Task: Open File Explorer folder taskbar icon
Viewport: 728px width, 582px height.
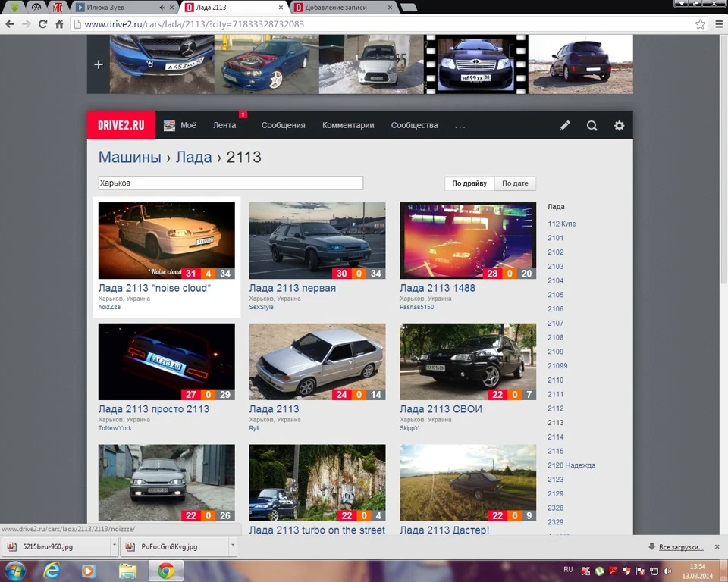Action: pos(127,571)
